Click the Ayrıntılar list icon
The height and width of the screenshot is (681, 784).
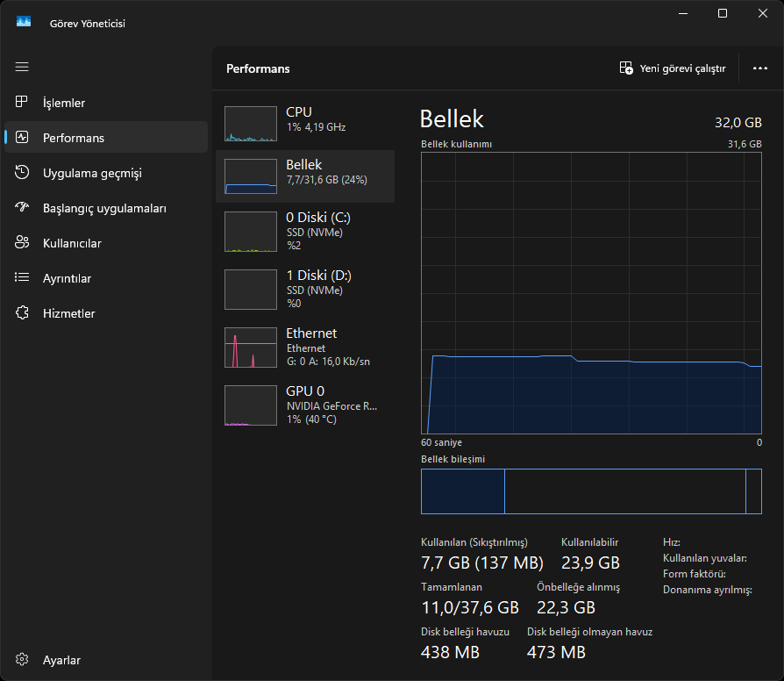click(22, 277)
